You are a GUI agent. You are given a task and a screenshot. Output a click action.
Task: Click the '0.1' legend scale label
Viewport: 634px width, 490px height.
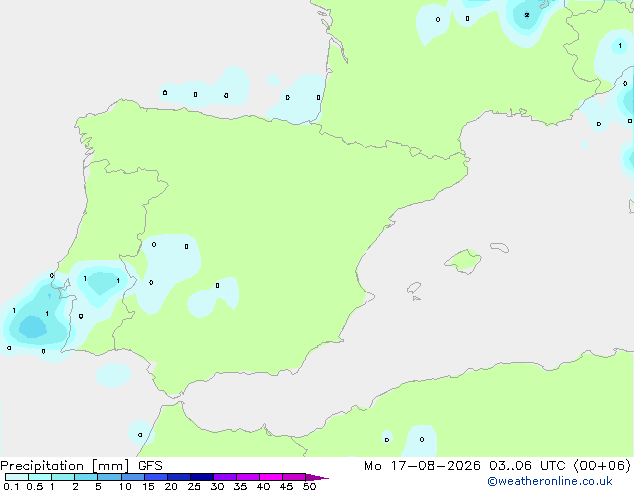(11, 486)
